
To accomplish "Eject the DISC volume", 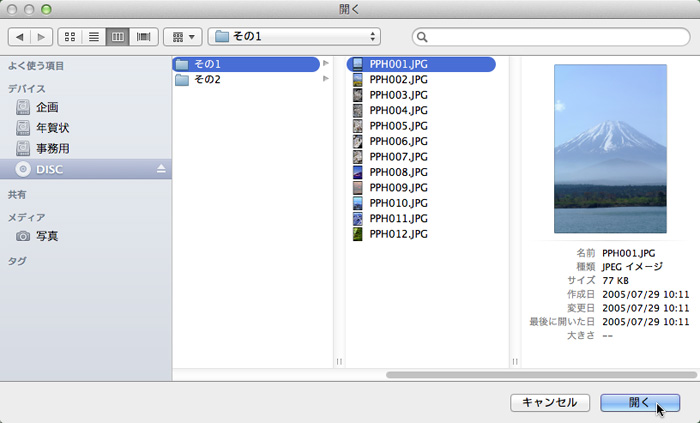I will pyautogui.click(x=161, y=169).
